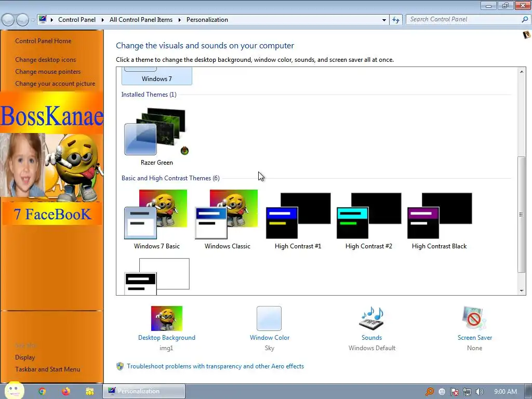Select All Control Panel Items breadcrumb
This screenshot has width=532, height=399.
pos(141,20)
